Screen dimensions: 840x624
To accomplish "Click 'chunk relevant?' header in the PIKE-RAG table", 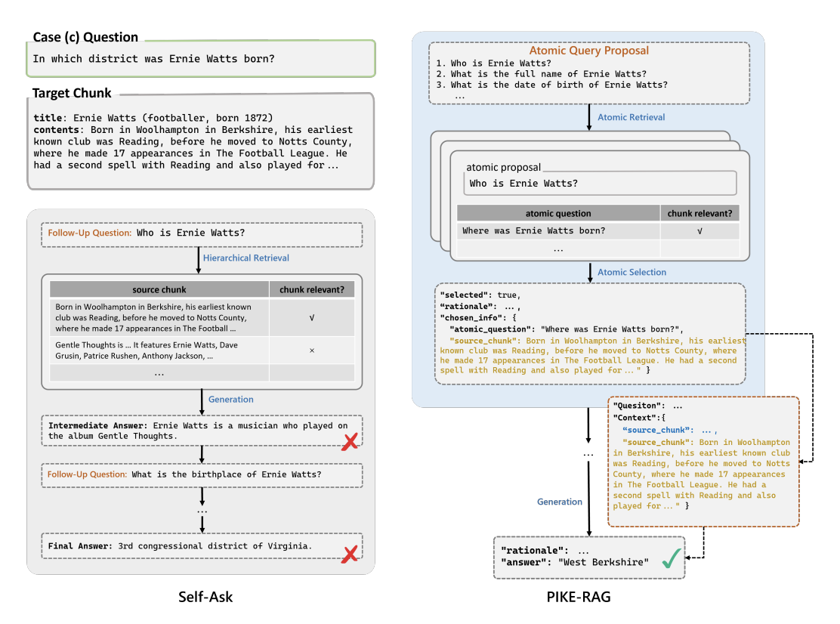I will [699, 213].
